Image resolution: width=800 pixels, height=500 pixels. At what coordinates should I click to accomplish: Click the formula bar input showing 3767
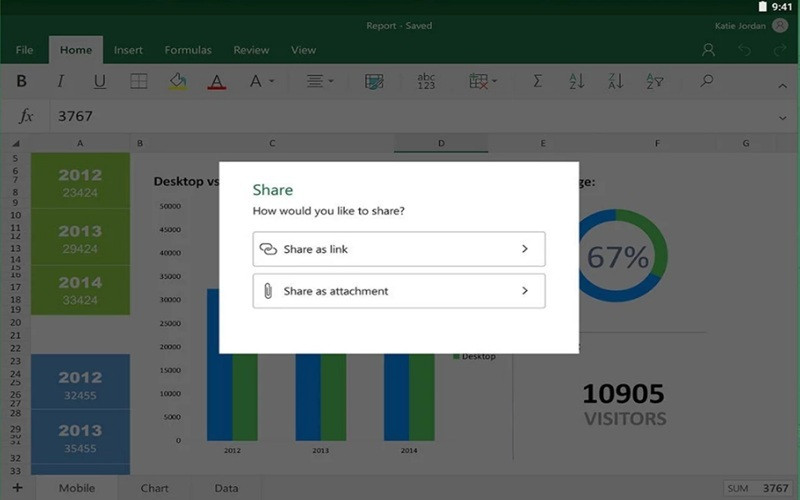tap(400, 116)
